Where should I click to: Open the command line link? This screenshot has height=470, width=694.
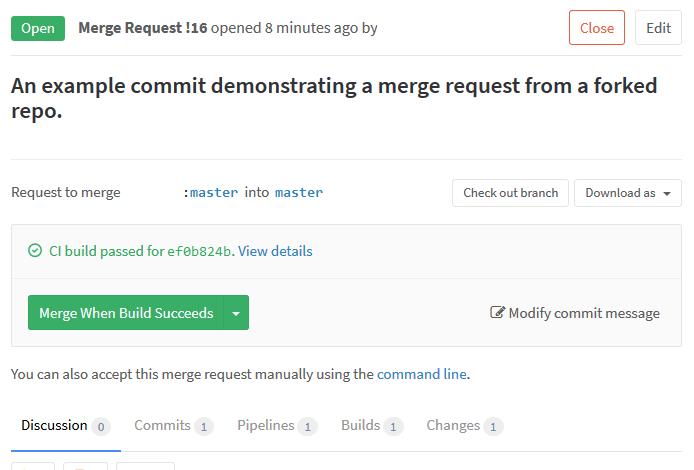pyautogui.click(x=422, y=374)
